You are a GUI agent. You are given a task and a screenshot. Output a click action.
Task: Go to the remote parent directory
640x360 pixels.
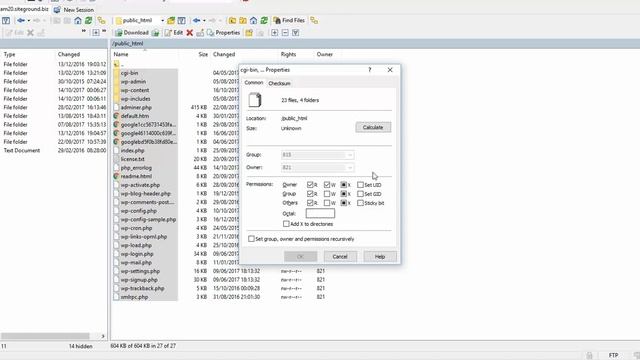click(x=232, y=20)
